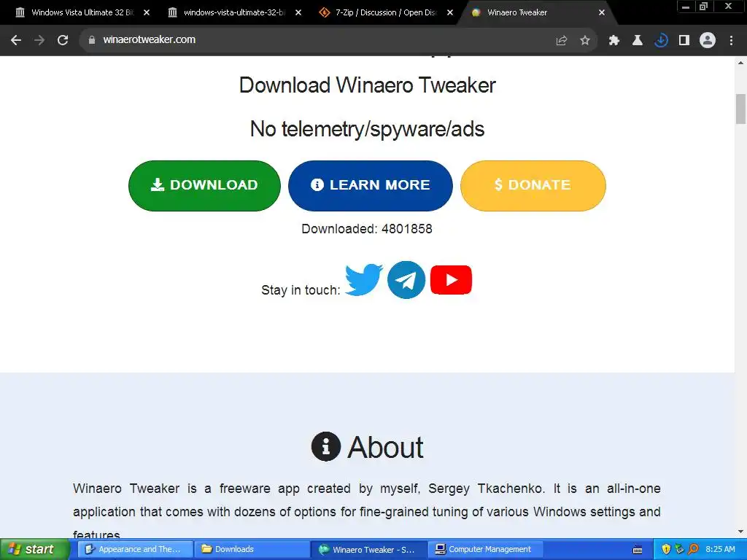The image size is (747, 560).
Task: Open the Chrome profile avatar
Action: [x=708, y=41]
